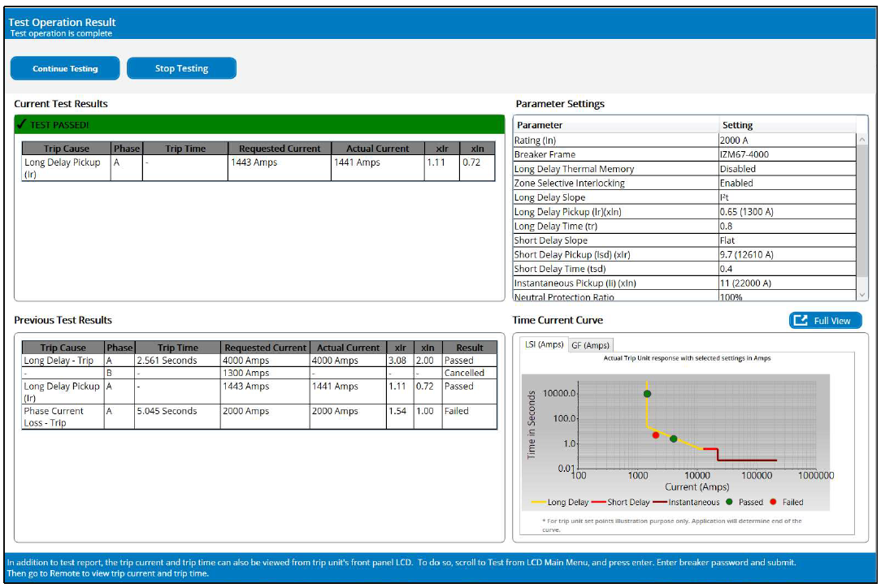Click the Short Delay Time (tsd) parameter
The height and width of the screenshot is (588, 881).
pos(560,269)
